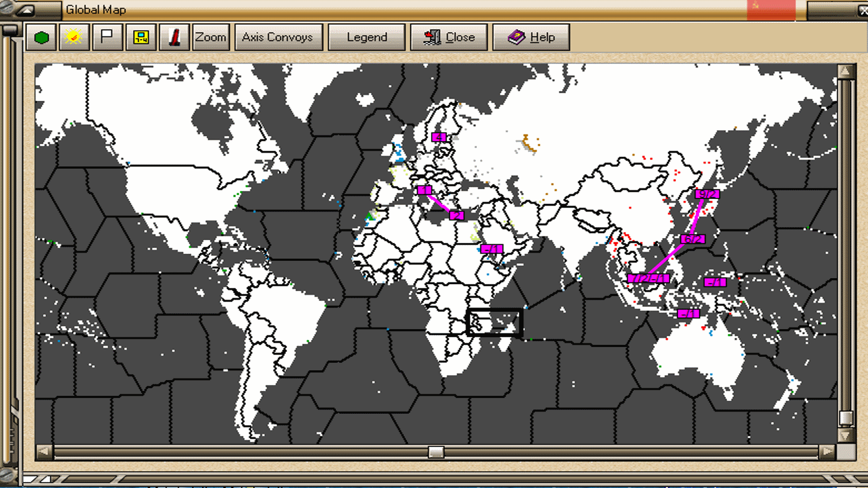Click the black viewport rectangle off East Africa
Viewport: 868px width, 488px height.
click(x=494, y=323)
